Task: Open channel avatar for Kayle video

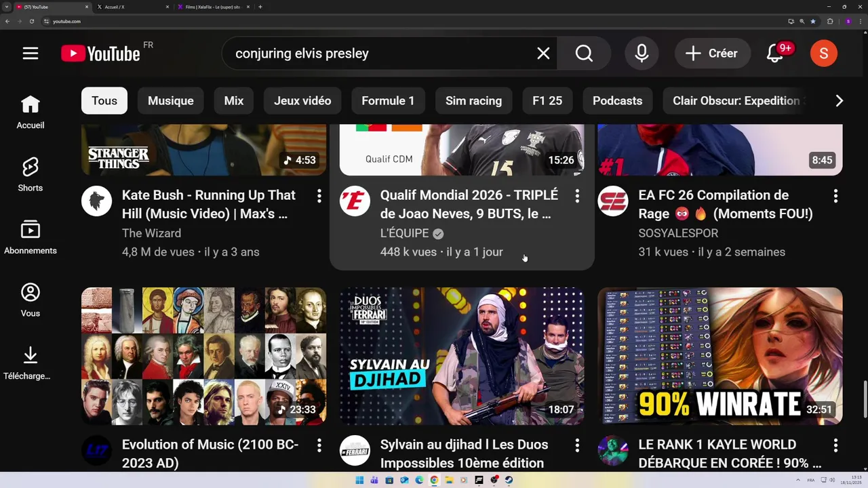Action: click(x=613, y=451)
